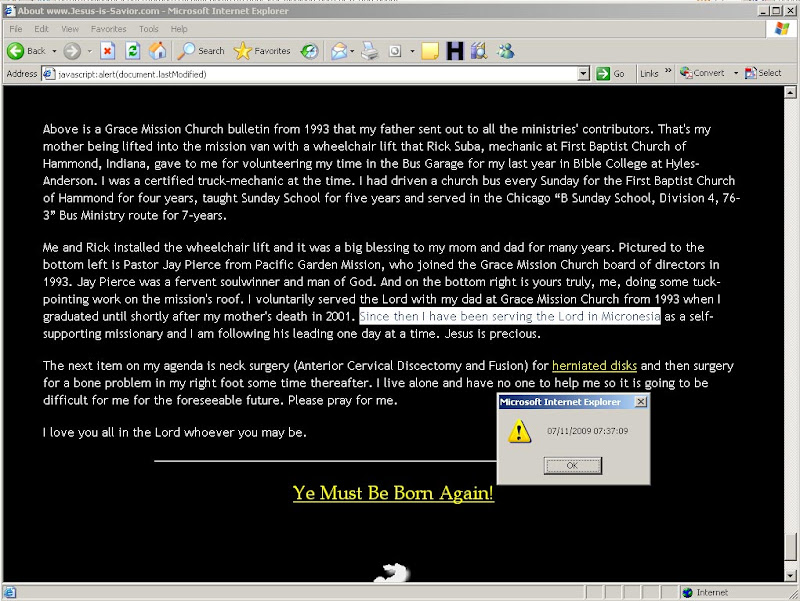Open the Back history dropdown arrow
The image size is (800, 601).
pyautogui.click(x=54, y=51)
